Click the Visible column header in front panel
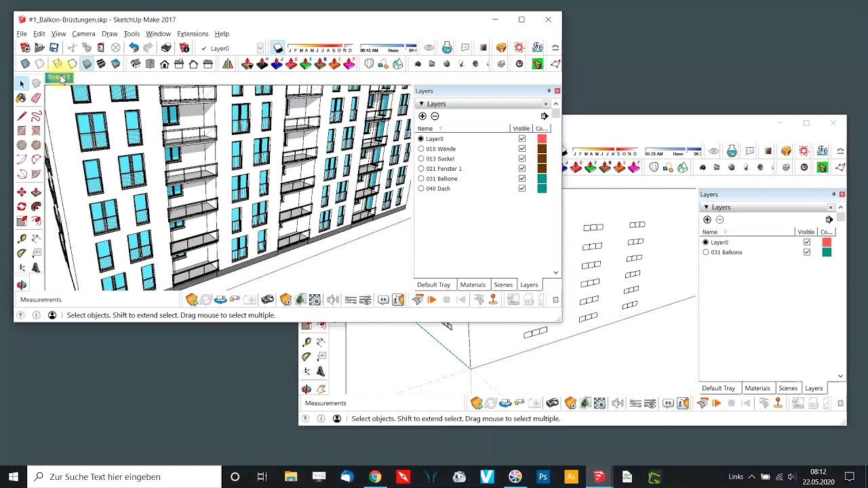 521,129
